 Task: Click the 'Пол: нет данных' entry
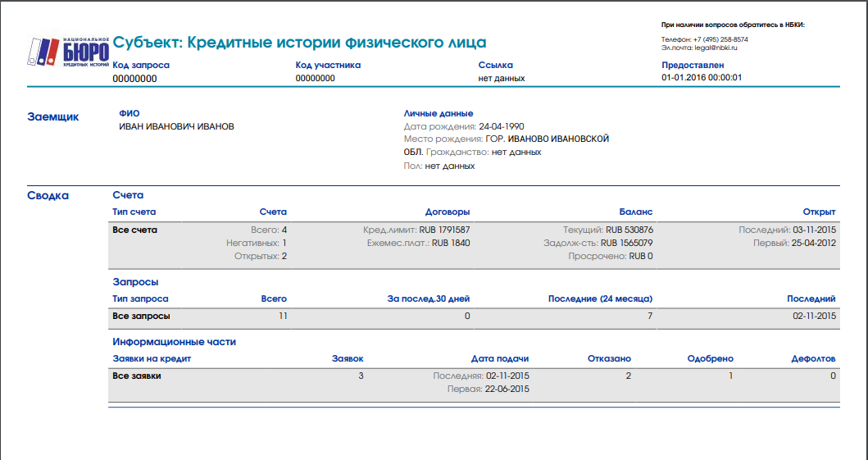pos(439,166)
